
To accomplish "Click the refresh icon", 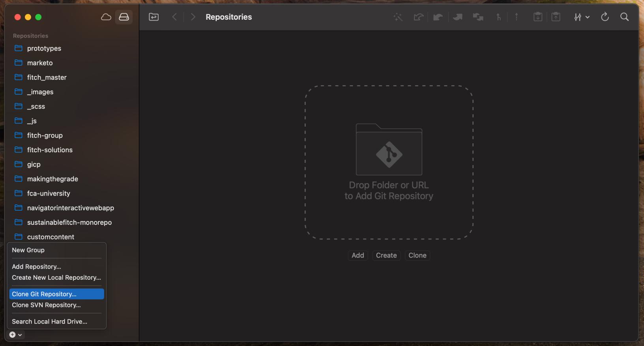I will (x=605, y=17).
